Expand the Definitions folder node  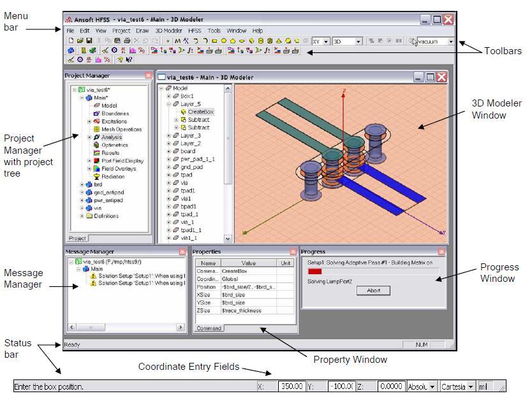82,216
